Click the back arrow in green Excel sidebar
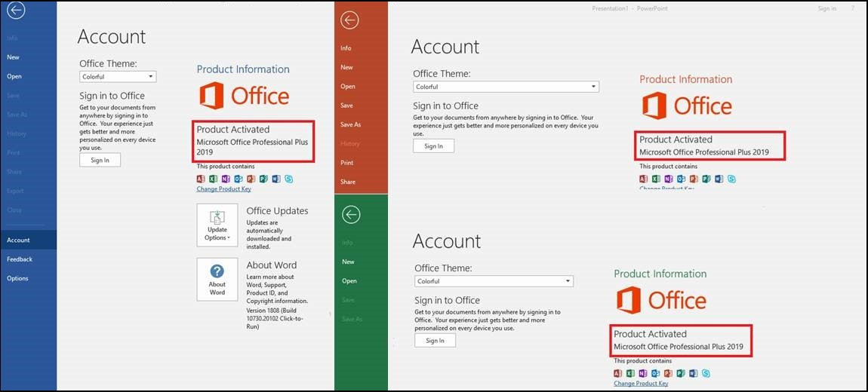 coord(350,215)
